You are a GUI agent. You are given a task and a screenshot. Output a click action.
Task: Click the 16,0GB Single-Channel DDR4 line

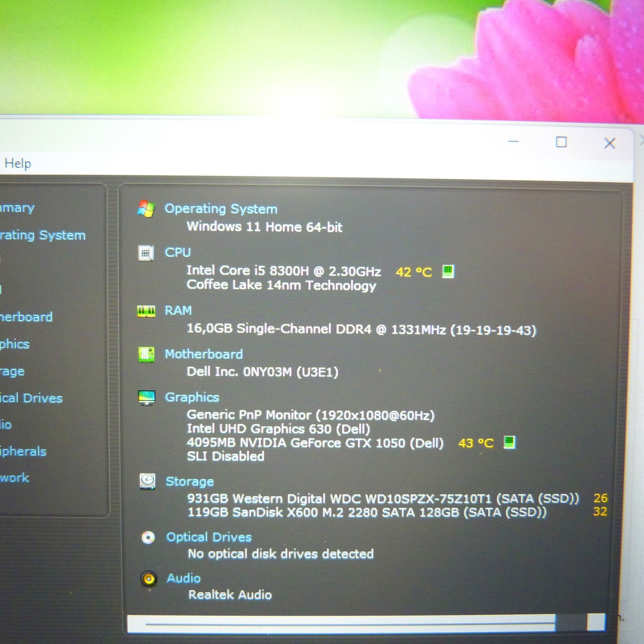pos(361,330)
